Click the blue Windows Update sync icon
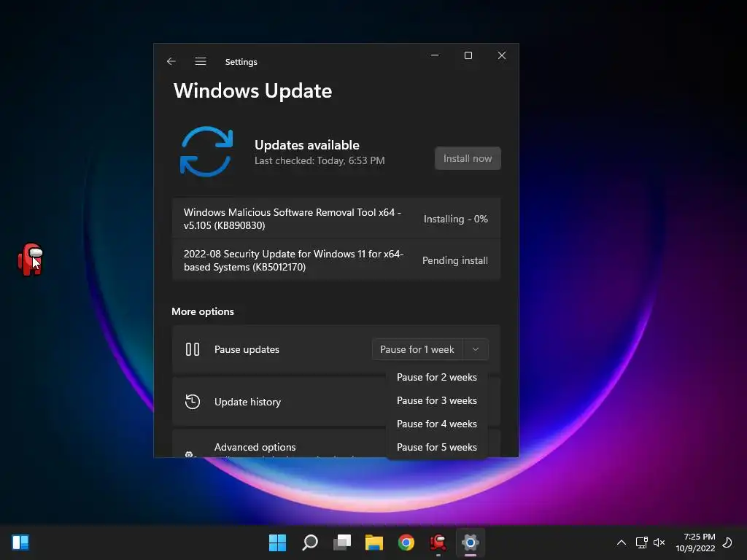The height and width of the screenshot is (560, 747). point(206,152)
